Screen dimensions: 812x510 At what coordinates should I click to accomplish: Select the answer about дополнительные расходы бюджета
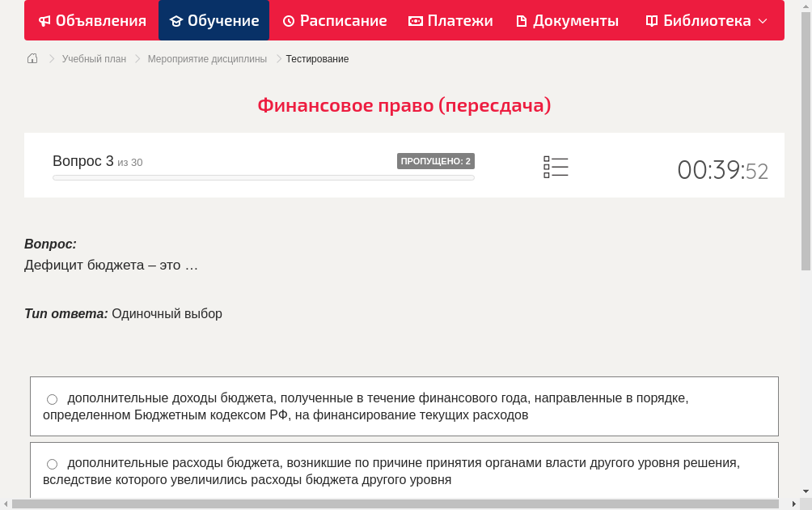click(404, 470)
